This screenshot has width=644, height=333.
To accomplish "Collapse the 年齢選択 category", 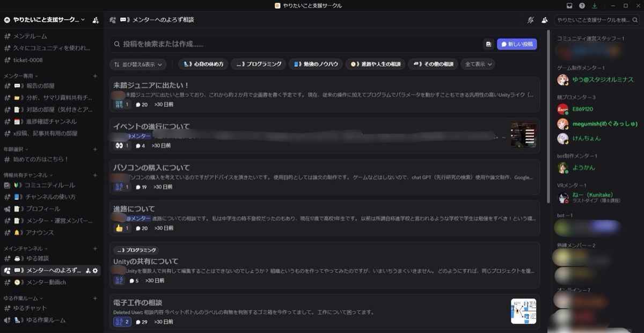I will 16,149.
